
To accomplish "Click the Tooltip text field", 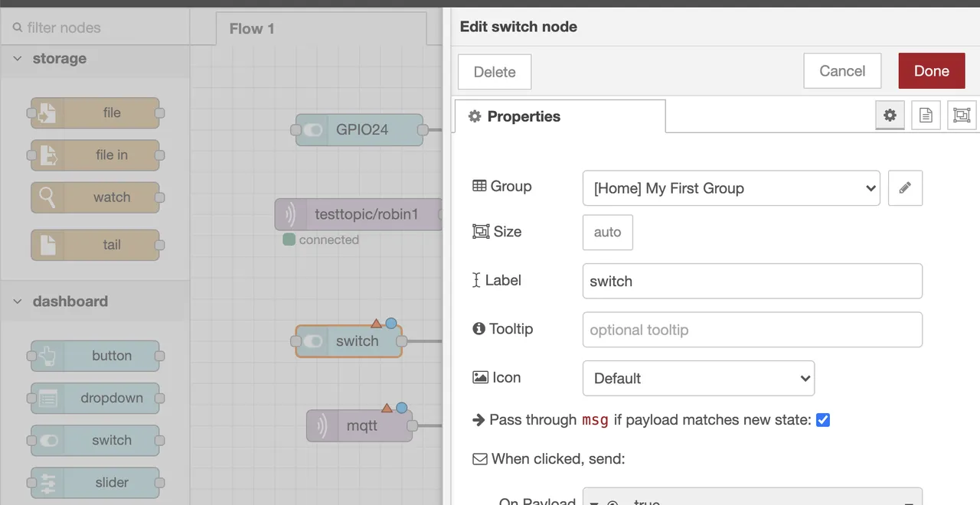I will coord(752,330).
